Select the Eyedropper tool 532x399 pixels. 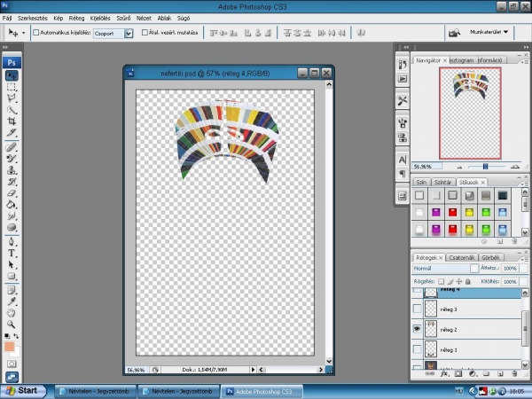(12, 301)
